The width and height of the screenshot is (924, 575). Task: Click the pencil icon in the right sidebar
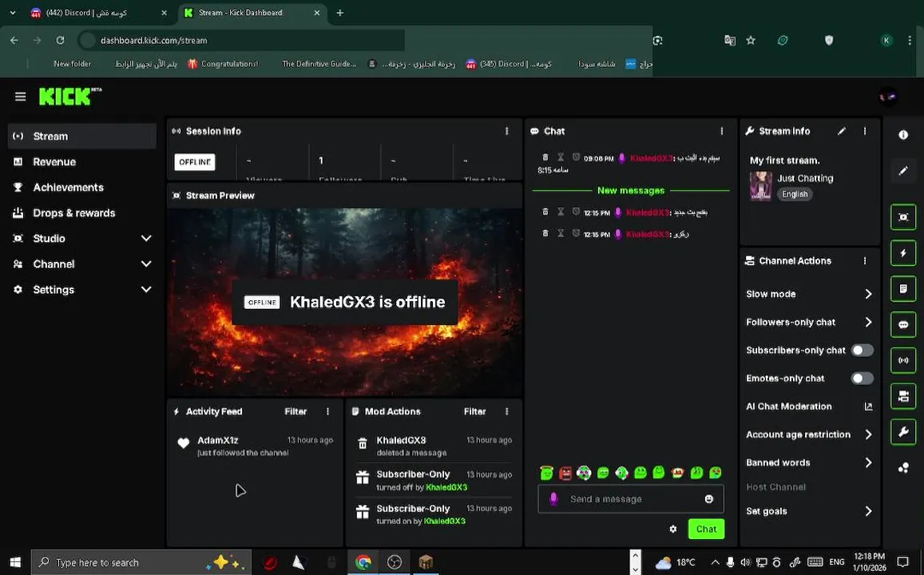[902, 171]
